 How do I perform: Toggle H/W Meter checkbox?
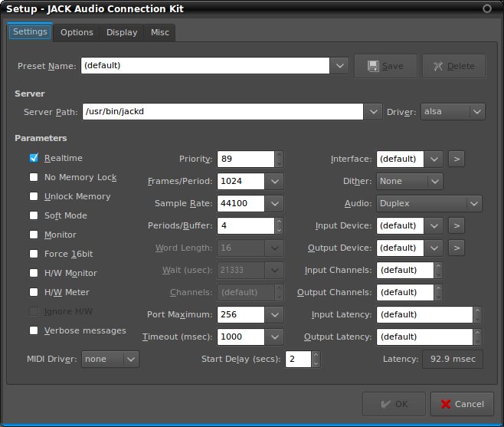(x=34, y=292)
